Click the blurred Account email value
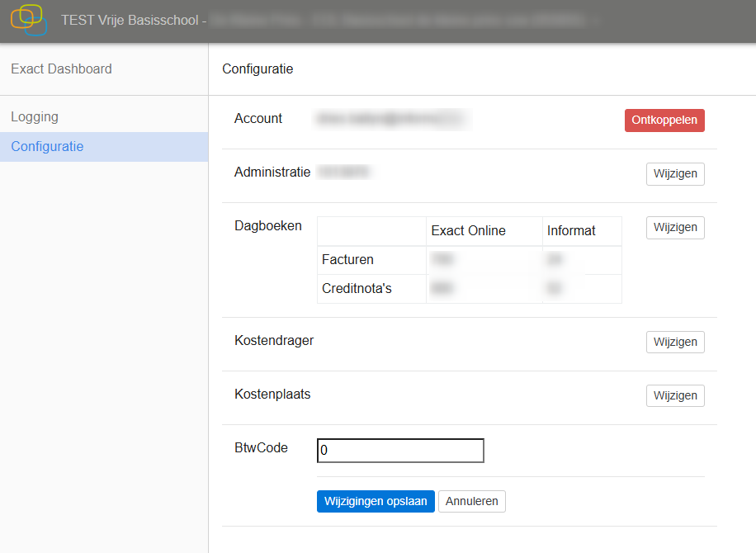The image size is (756, 553). point(388,120)
